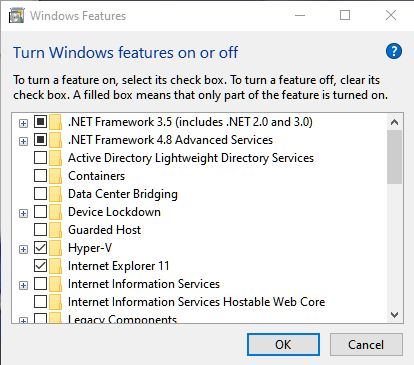Uncheck the Hyper-V checkbox
414x365 pixels.
tap(40, 248)
